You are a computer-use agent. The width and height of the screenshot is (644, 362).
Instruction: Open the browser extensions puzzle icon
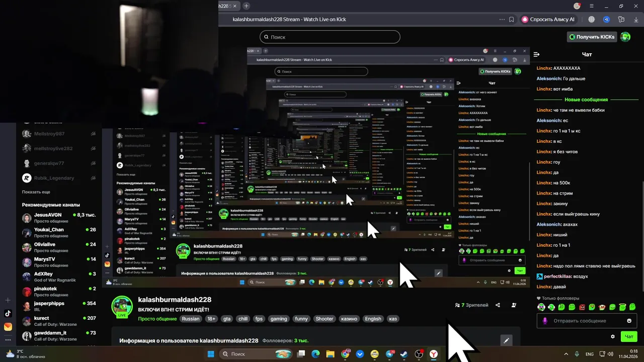[621, 20]
